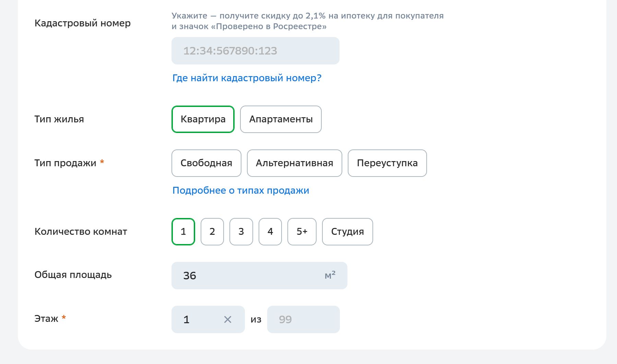Click the 'Кадастровый номер' field label
The height and width of the screenshot is (364, 617).
tap(83, 23)
